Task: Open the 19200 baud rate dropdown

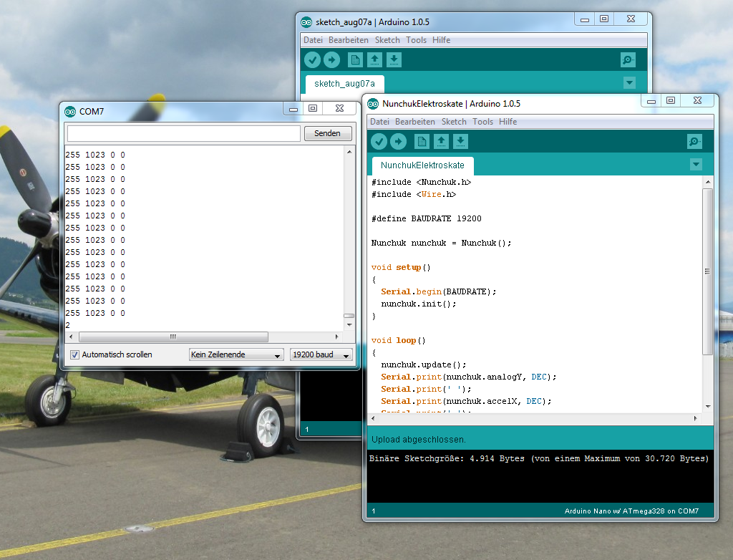Action: coord(321,354)
